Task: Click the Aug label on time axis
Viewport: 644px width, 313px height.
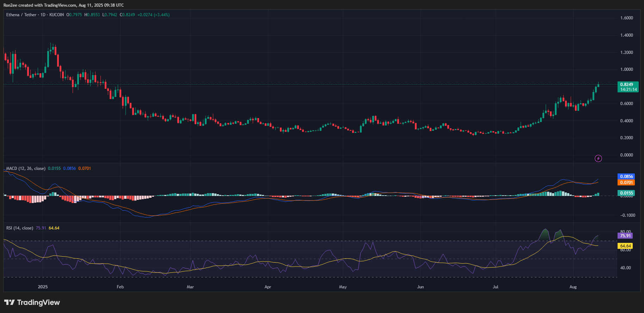Action: coord(573,287)
